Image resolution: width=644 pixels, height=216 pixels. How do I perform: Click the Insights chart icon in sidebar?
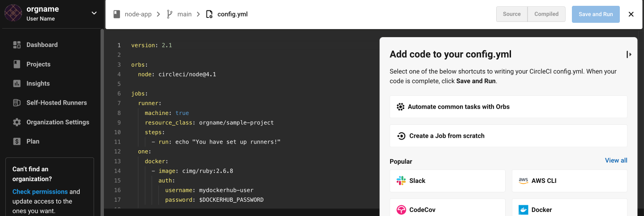coord(17,83)
